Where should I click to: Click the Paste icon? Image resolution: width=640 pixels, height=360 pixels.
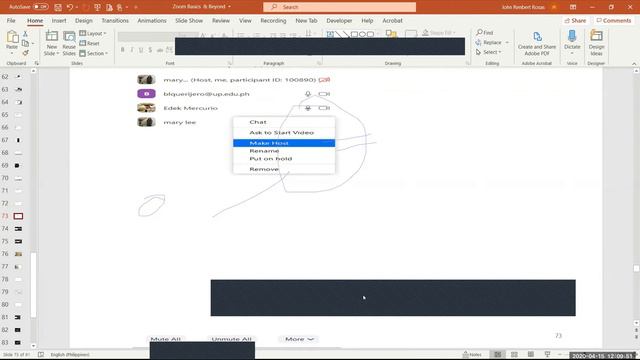12,38
